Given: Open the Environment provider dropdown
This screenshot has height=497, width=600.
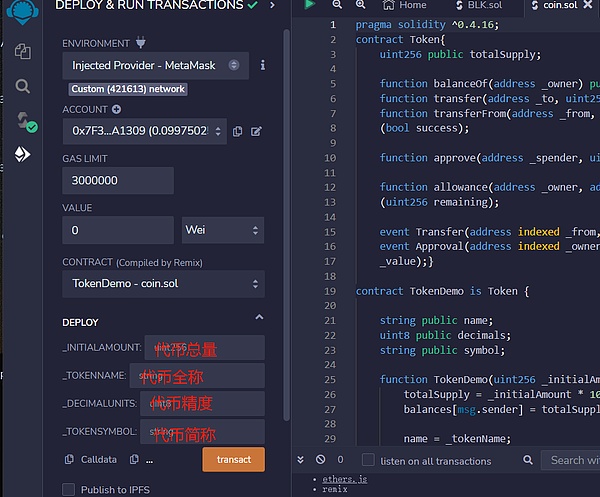Looking at the screenshot, I should click(155, 65).
